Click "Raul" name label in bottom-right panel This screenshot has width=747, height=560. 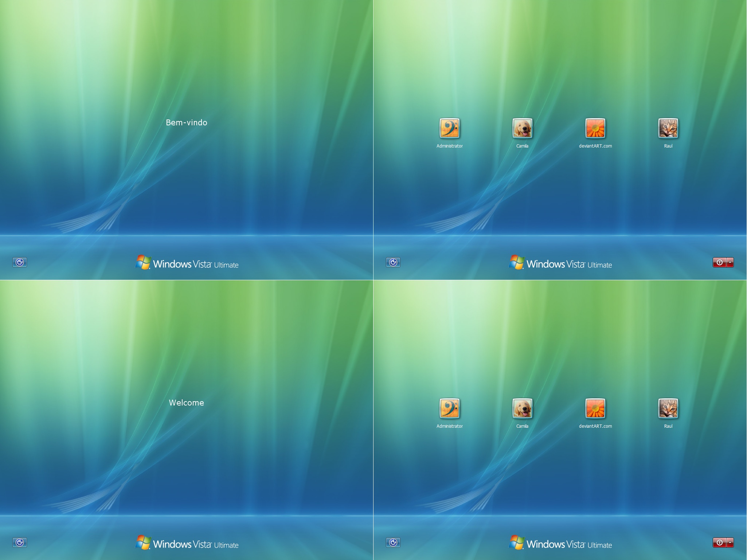(x=668, y=426)
